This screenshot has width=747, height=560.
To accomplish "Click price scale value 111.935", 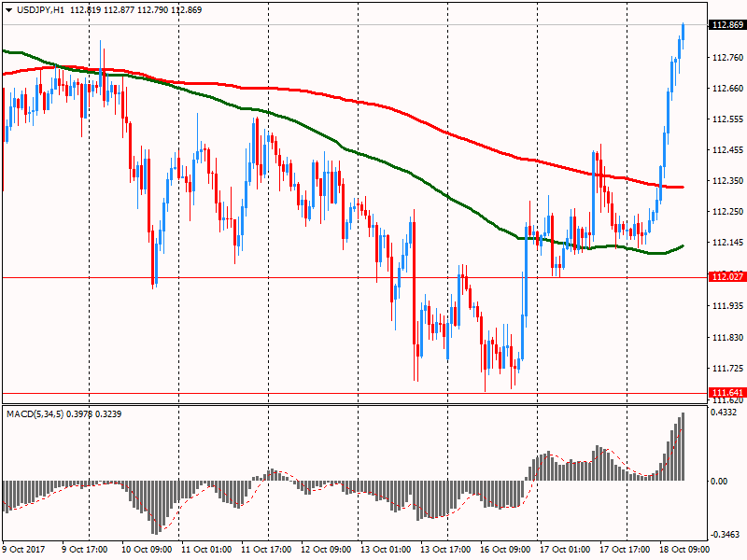I will pos(727,306).
